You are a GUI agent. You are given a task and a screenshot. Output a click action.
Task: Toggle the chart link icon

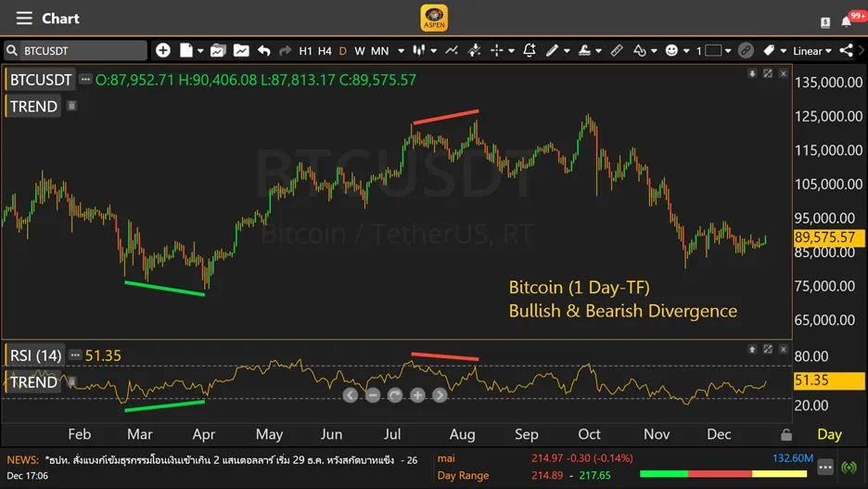click(x=746, y=50)
